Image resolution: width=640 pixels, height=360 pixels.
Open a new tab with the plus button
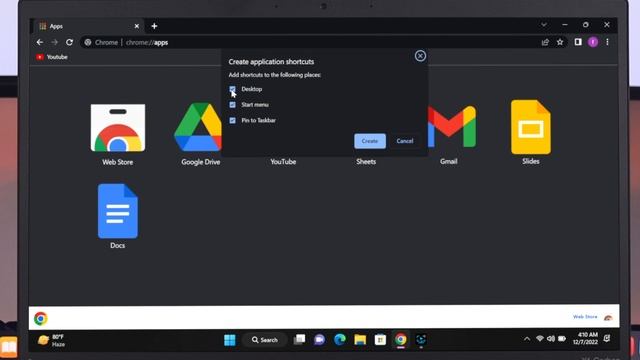pos(154,26)
